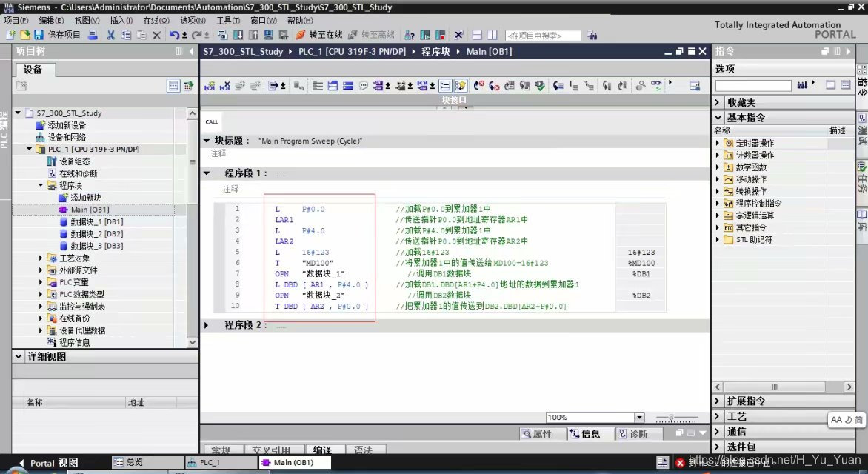Image resolution: width=868 pixels, height=474 pixels.
Task: Print using the printer toolbar icon
Action: tap(93, 35)
